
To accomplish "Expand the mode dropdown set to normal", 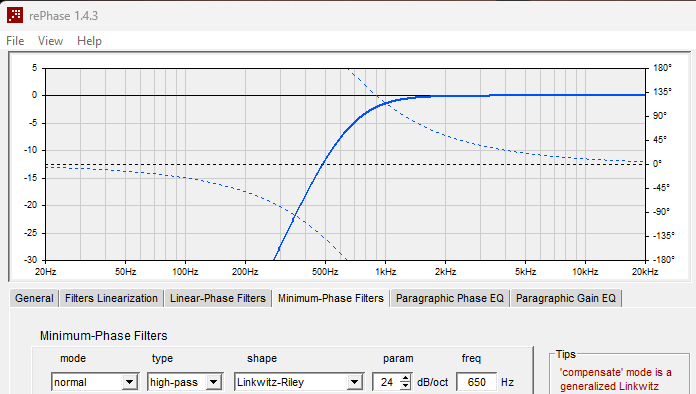I will [x=130, y=382].
